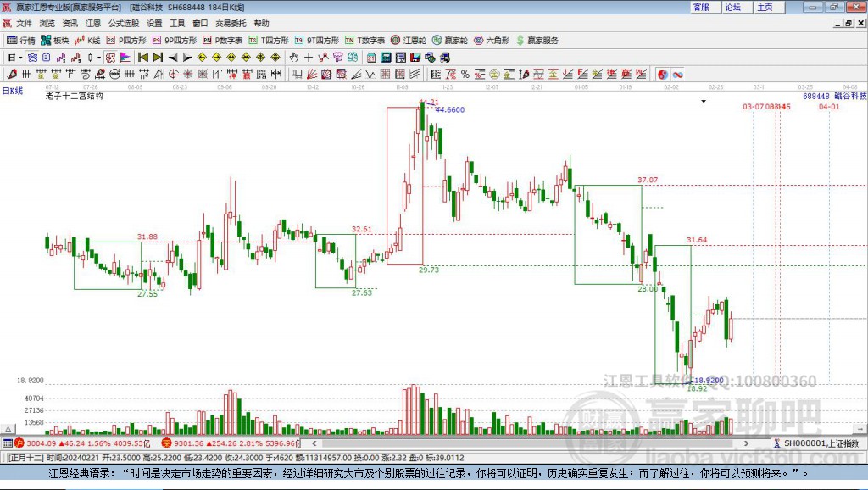Open the calculator icon

[386, 58]
